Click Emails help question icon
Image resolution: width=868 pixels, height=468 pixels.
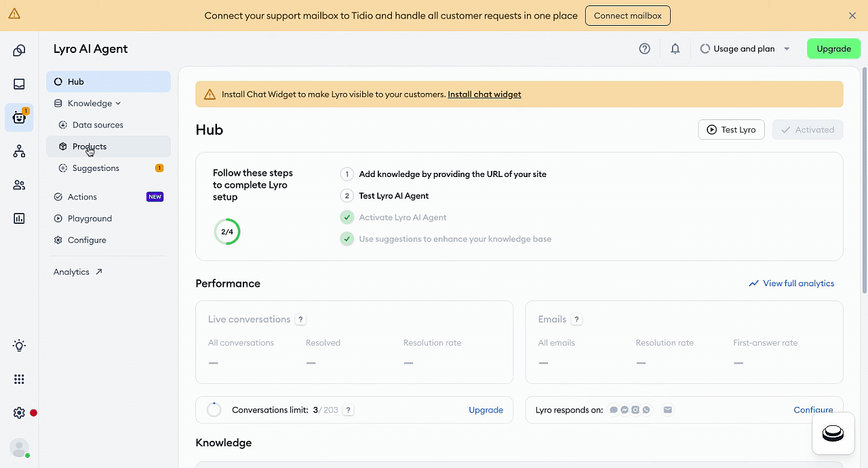click(x=577, y=319)
